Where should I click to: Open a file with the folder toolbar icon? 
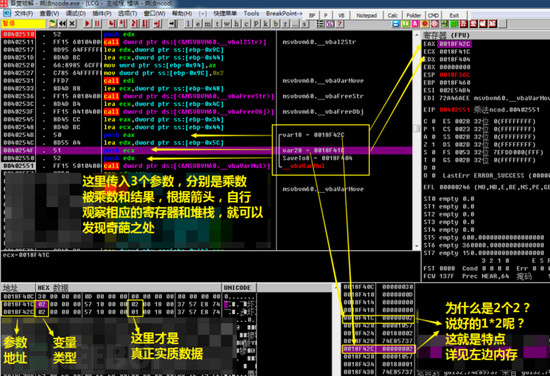52,24
